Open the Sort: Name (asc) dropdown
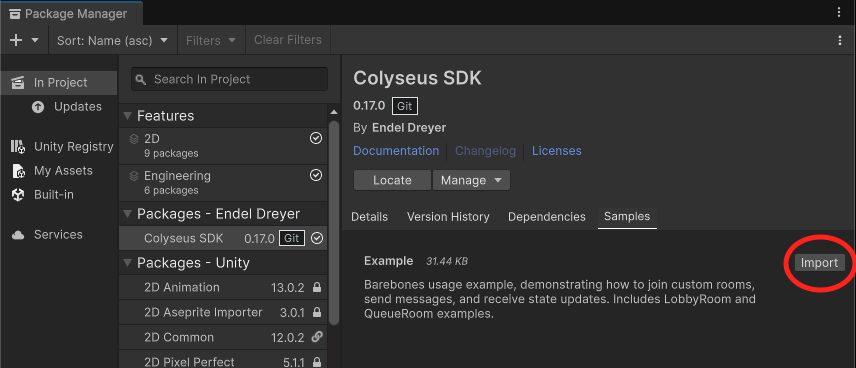Screen dimensions: 856x368 (x=113, y=40)
